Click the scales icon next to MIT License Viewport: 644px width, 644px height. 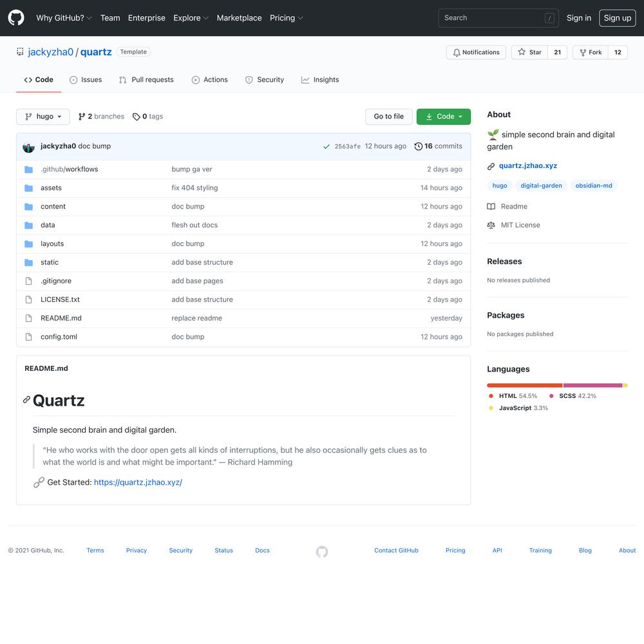click(491, 225)
